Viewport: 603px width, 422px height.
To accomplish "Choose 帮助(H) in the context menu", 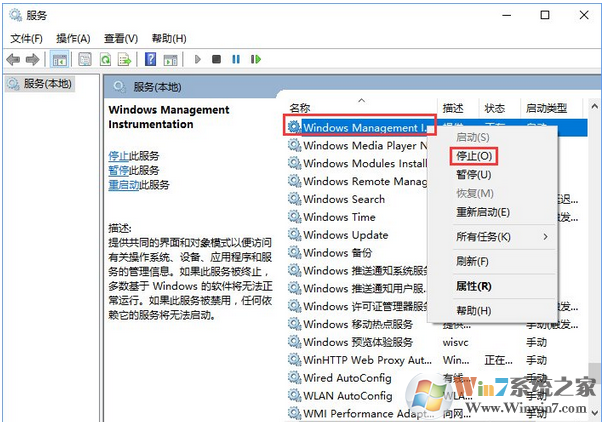I will pyautogui.click(x=474, y=310).
